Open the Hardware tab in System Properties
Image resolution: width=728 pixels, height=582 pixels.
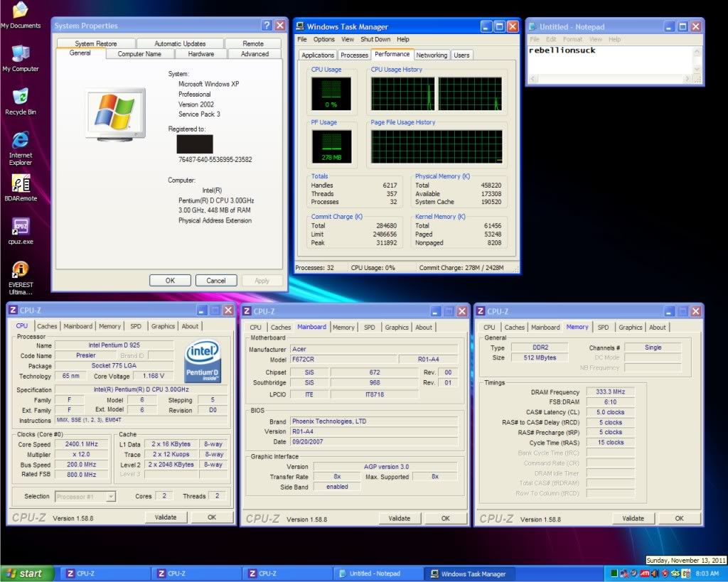coord(201,54)
